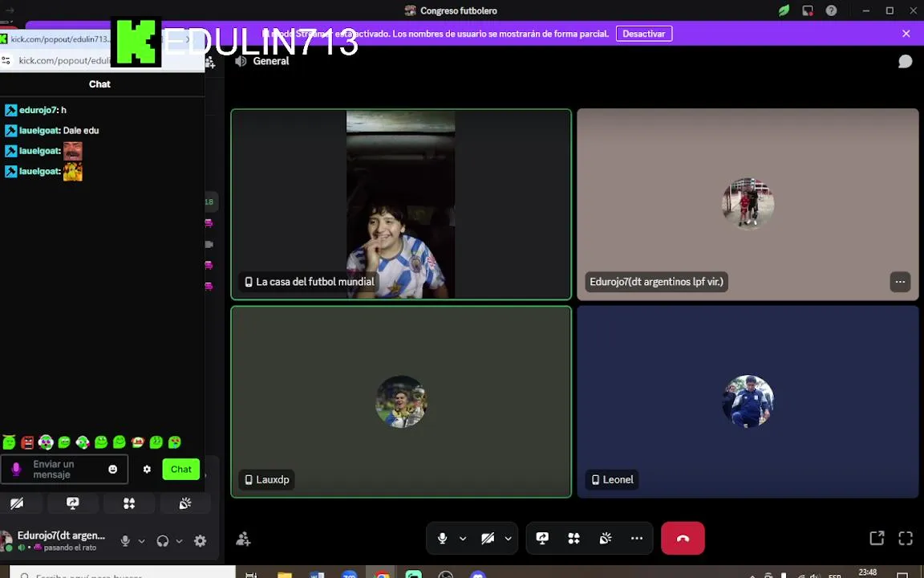Screen dimensions: 924x578
Task: Open the soundboard from the call bar
Action: [606, 538]
